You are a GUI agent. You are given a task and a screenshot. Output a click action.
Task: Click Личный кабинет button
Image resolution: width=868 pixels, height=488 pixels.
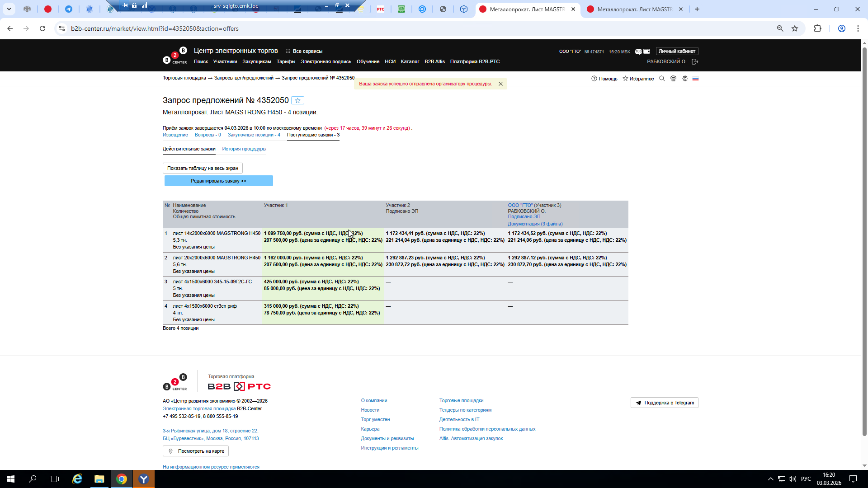[677, 52]
